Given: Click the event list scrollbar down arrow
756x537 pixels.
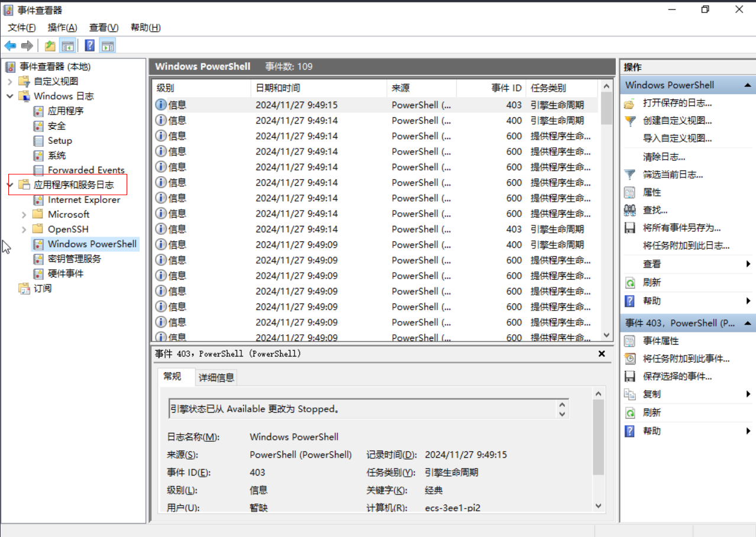Looking at the screenshot, I should click(606, 335).
